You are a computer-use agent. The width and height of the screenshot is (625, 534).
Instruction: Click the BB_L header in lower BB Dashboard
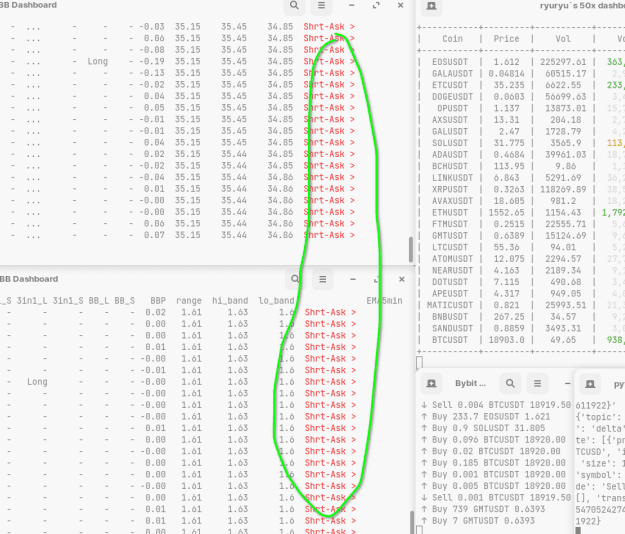click(x=98, y=301)
